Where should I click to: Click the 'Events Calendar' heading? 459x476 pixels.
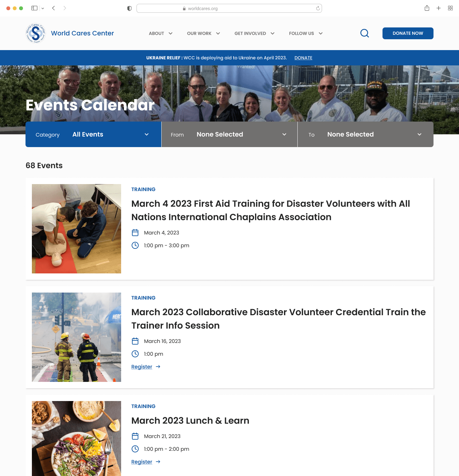90,105
